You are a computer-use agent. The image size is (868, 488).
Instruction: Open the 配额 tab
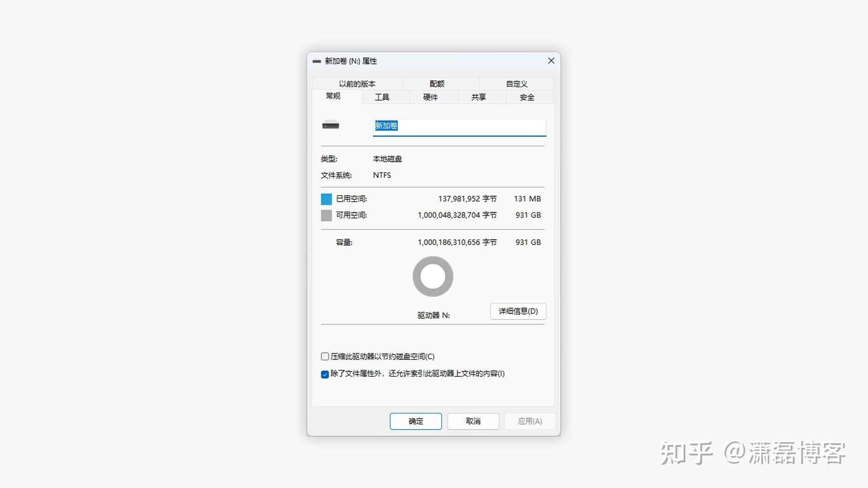pyautogui.click(x=437, y=84)
